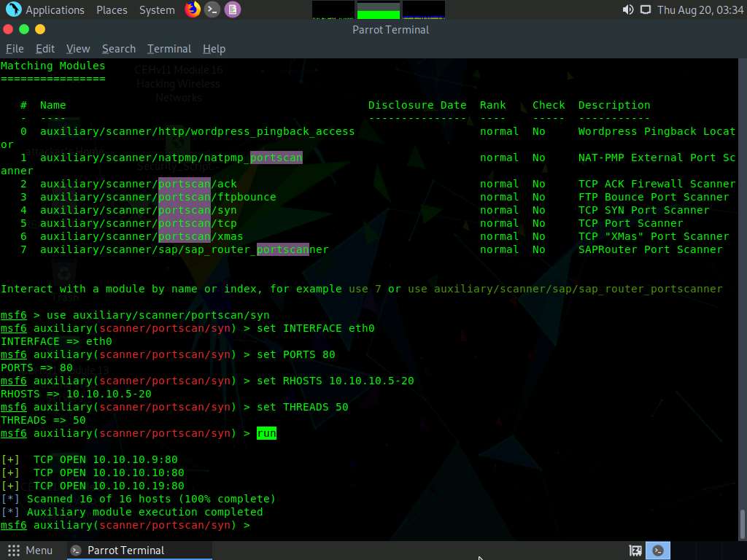Show desktop via bottom-panel icon

635,551
